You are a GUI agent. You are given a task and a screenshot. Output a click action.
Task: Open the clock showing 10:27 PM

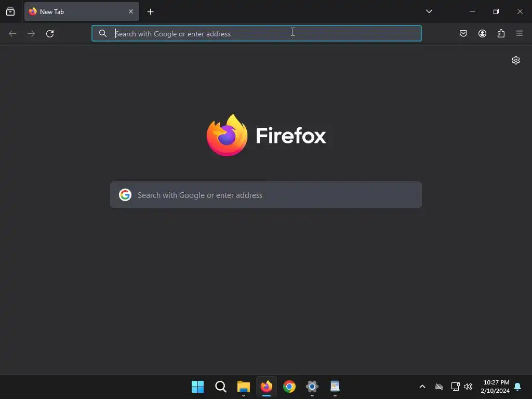pyautogui.click(x=495, y=387)
